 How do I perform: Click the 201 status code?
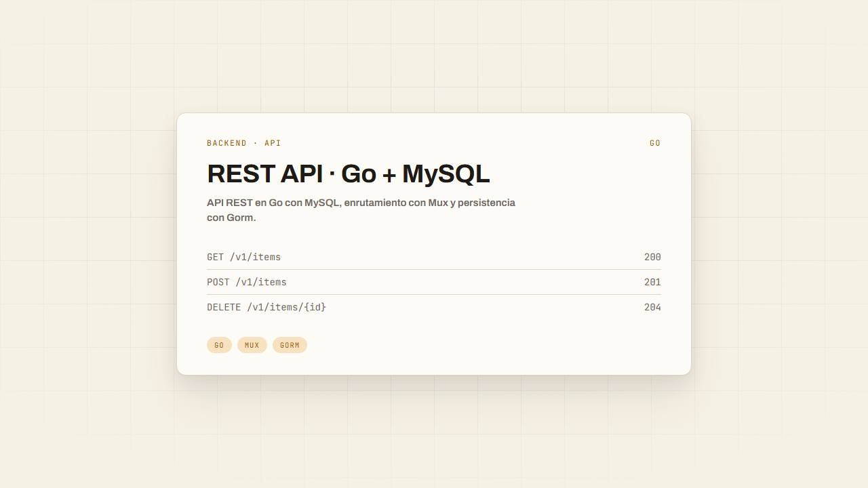point(652,282)
